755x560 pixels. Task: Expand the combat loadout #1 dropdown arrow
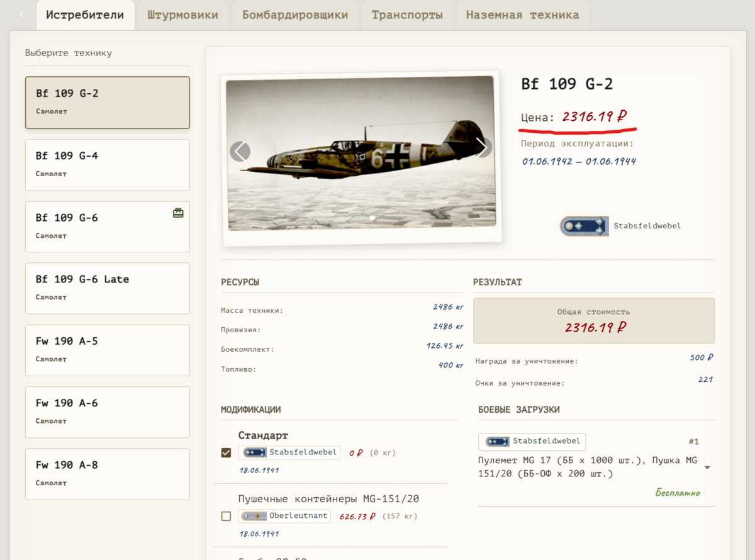707,468
